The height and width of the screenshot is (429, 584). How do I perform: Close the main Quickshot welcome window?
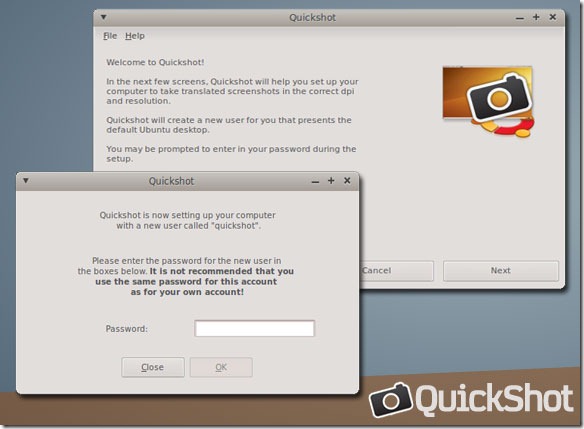553,17
